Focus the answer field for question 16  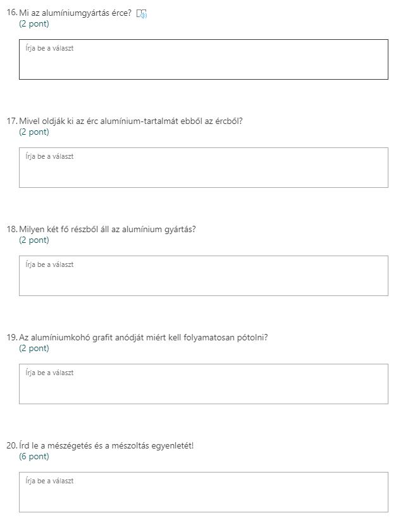click(203, 59)
